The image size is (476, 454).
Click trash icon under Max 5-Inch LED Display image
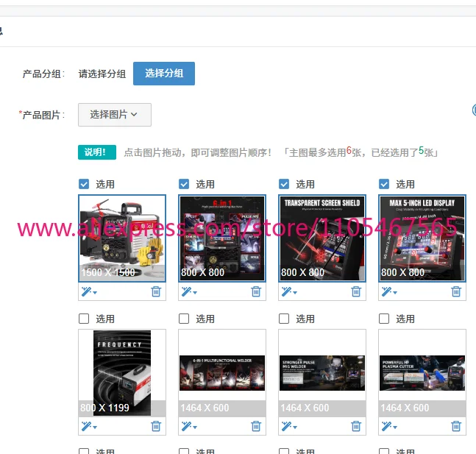pyautogui.click(x=456, y=291)
